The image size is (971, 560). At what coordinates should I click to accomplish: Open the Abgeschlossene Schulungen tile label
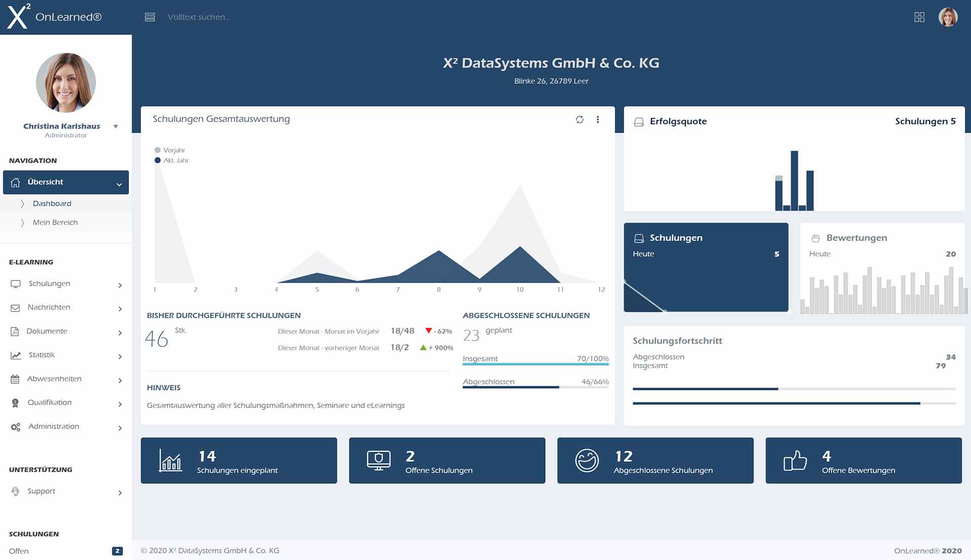(663, 471)
